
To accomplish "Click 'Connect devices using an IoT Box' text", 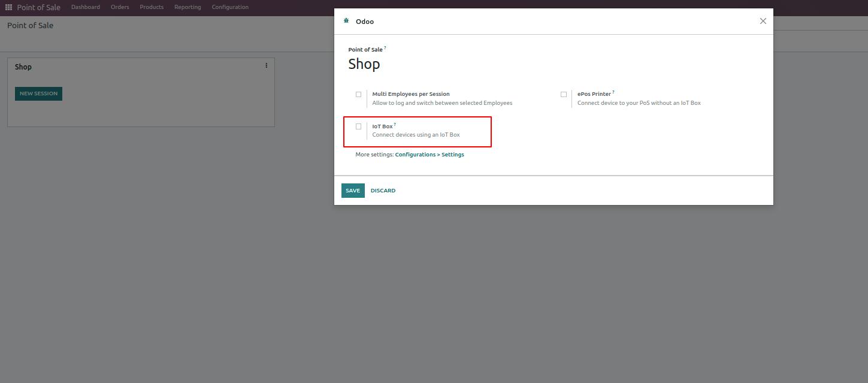I will (416, 135).
